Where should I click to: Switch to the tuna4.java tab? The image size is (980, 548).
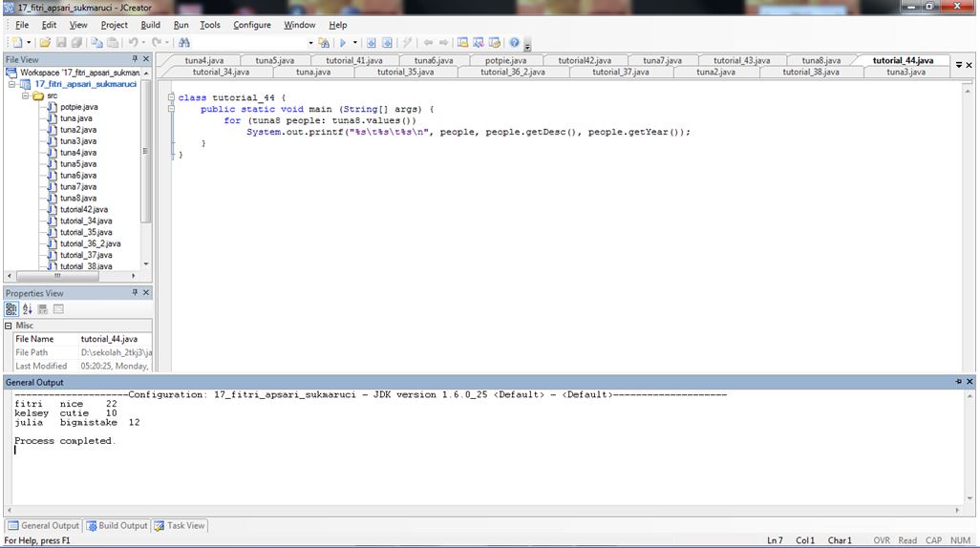[203, 60]
